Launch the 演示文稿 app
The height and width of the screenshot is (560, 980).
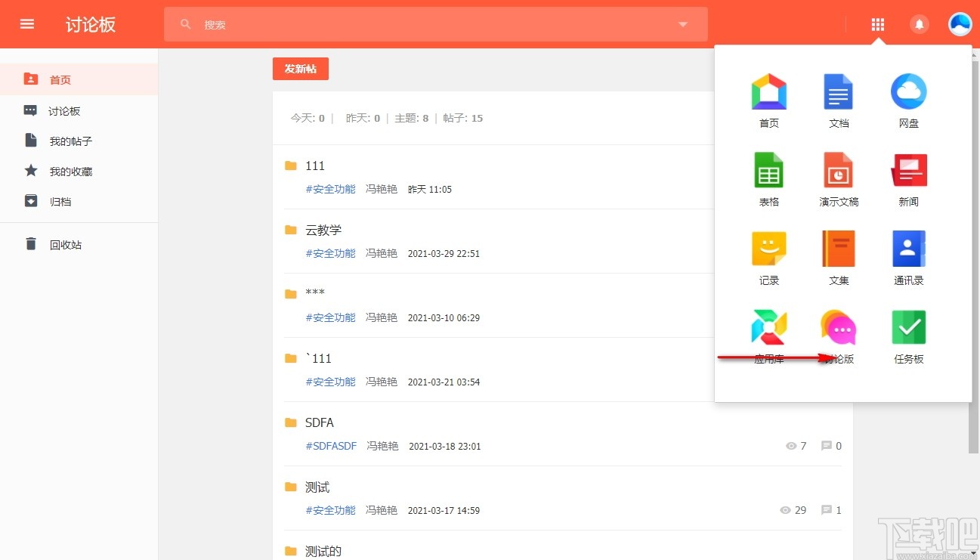click(x=839, y=180)
